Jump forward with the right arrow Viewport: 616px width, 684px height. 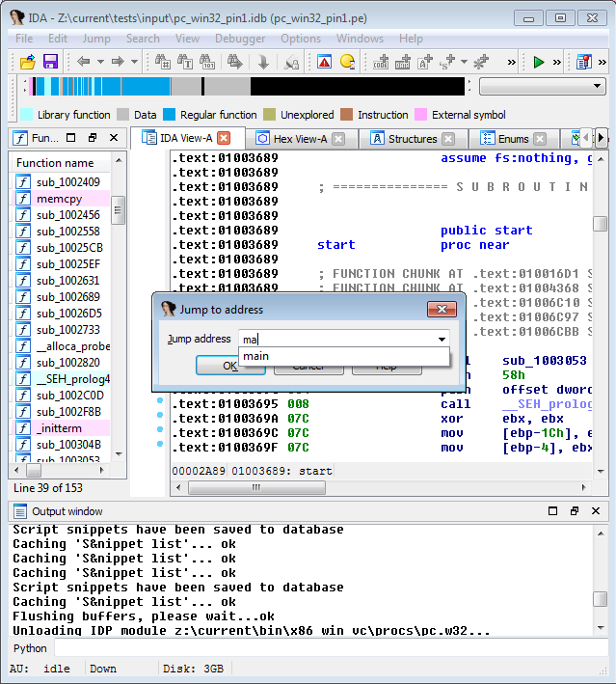click(118, 62)
